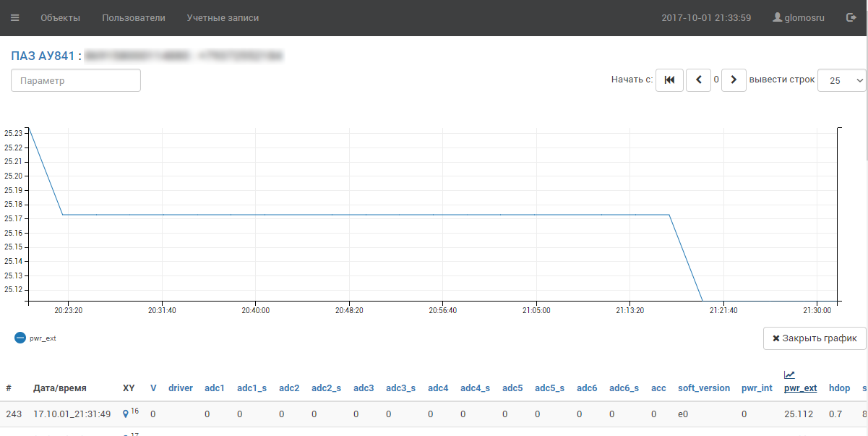
Task: Open the Учетные записи menu item
Action: pyautogui.click(x=223, y=17)
